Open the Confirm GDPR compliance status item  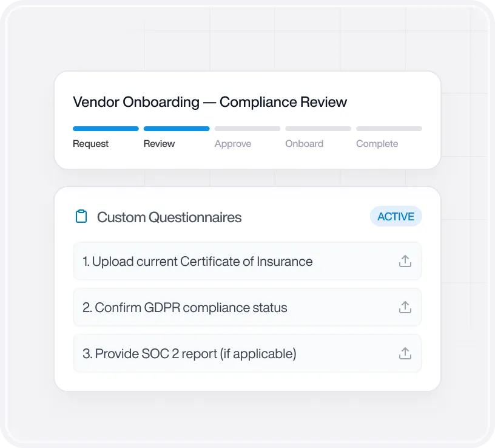point(247,307)
